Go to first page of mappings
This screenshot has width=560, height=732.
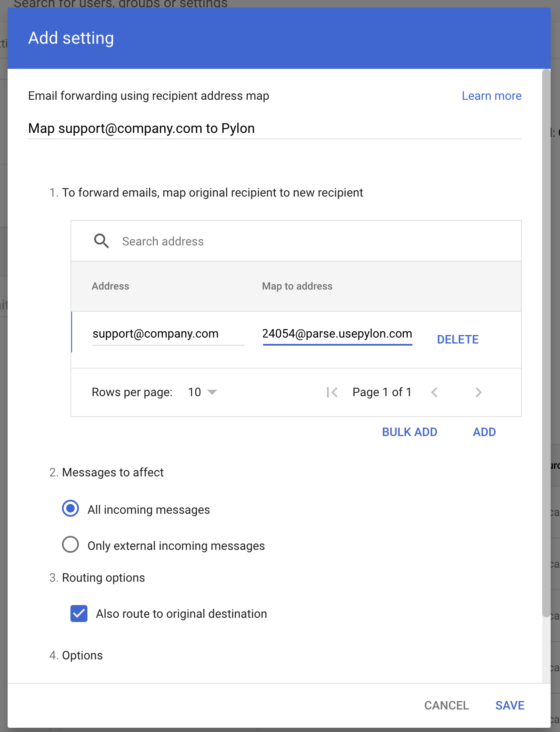(332, 392)
